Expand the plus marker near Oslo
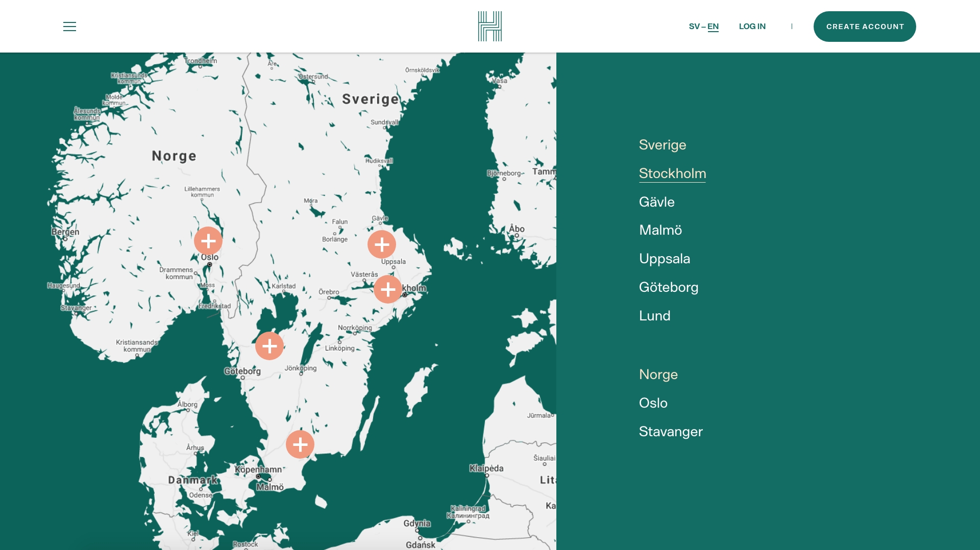The image size is (980, 550). coord(208,241)
